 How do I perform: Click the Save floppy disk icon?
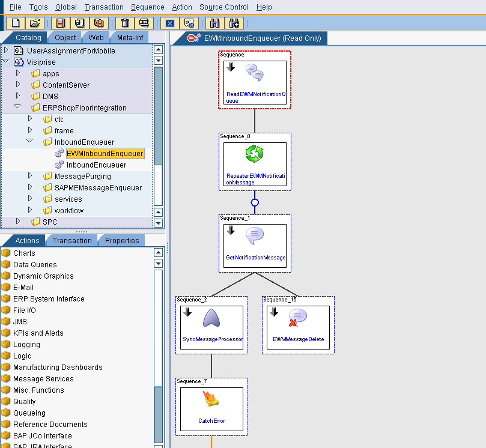tap(60, 23)
